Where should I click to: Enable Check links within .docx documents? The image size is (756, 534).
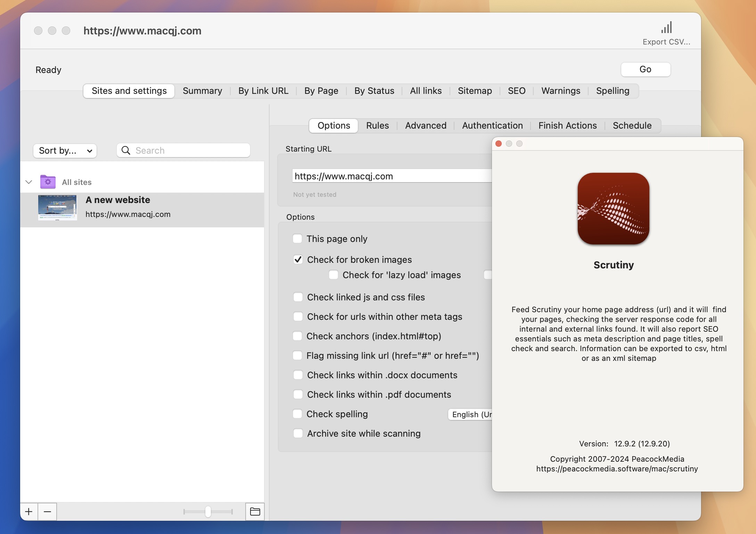click(298, 375)
